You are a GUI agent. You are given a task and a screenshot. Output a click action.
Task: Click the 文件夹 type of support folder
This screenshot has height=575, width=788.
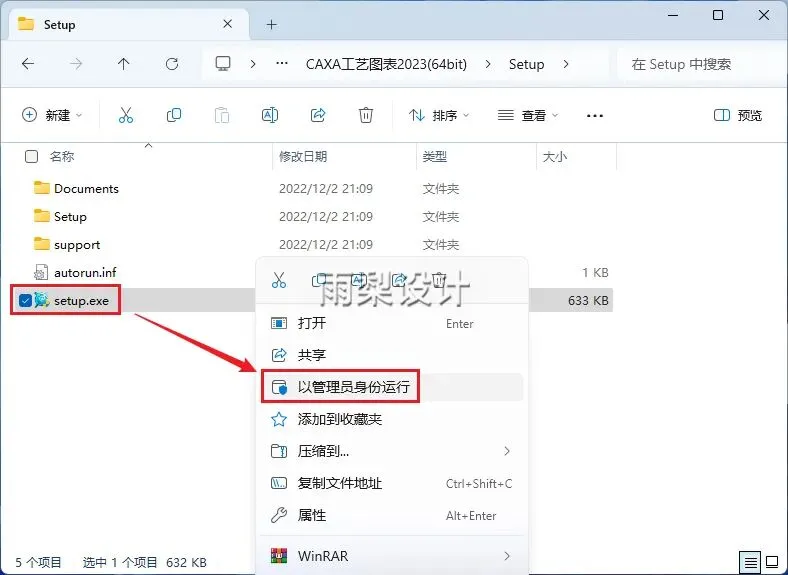coord(441,245)
